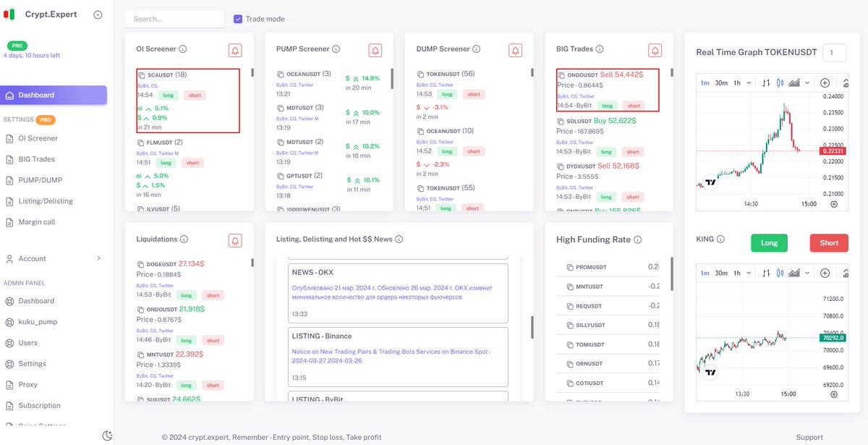Copy the OCEANUSDT ticker in PUMP Screener

(281, 75)
